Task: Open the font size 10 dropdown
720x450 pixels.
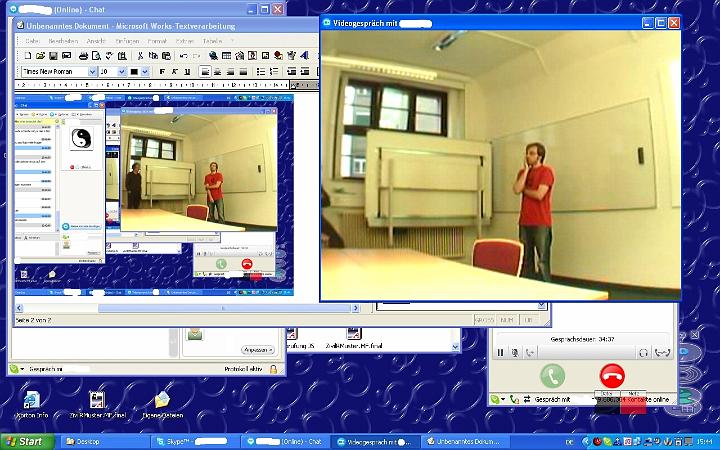Action: click(122, 72)
